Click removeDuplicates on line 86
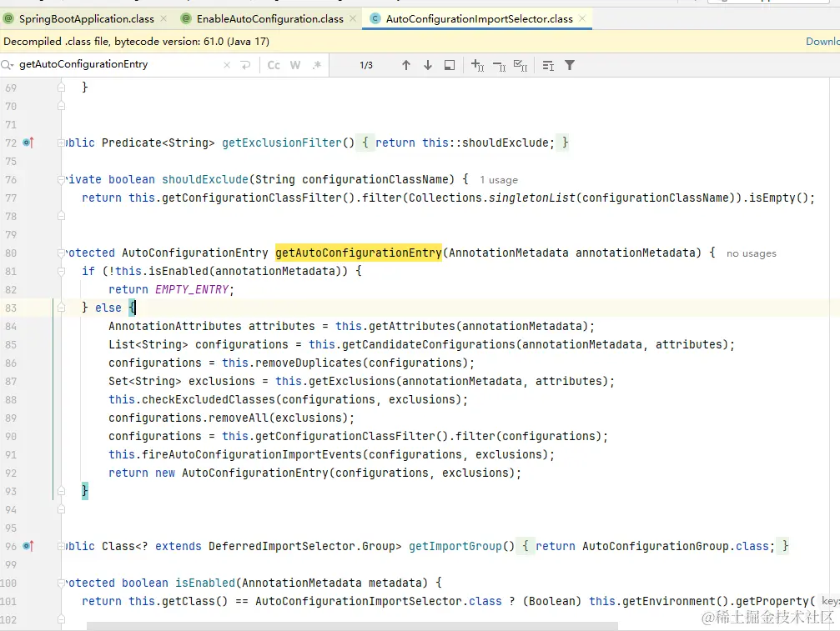The image size is (840, 631). click(309, 363)
